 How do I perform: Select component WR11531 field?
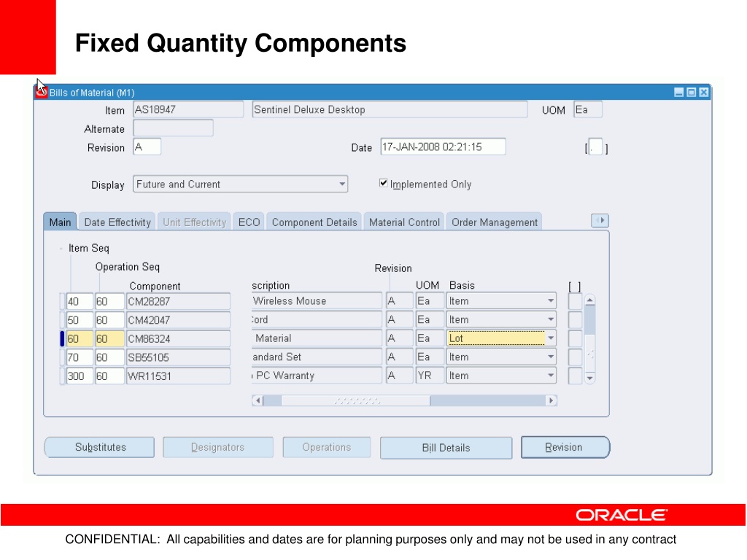coord(178,376)
